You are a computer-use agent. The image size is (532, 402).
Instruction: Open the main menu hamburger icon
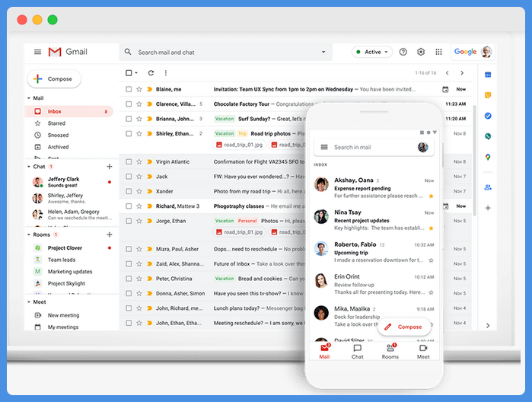click(37, 52)
